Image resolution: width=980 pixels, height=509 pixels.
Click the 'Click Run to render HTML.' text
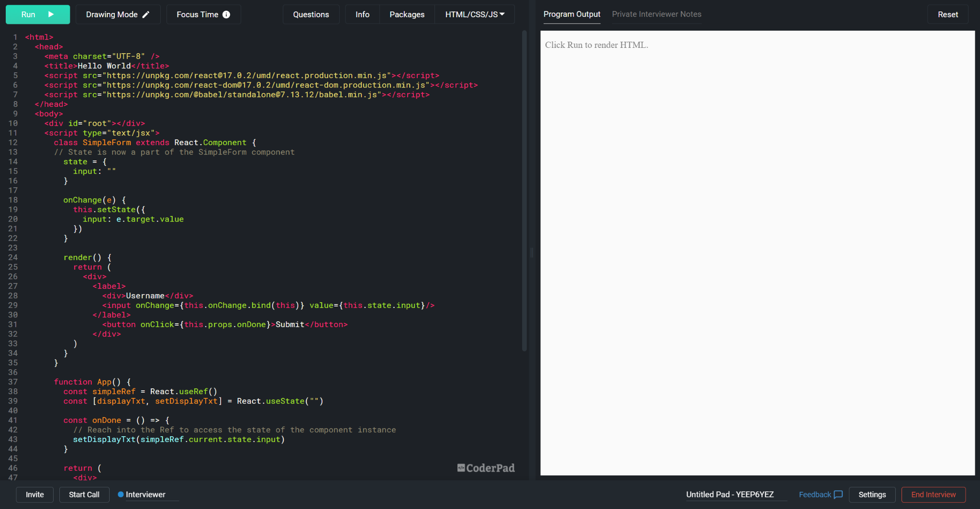[x=597, y=45]
